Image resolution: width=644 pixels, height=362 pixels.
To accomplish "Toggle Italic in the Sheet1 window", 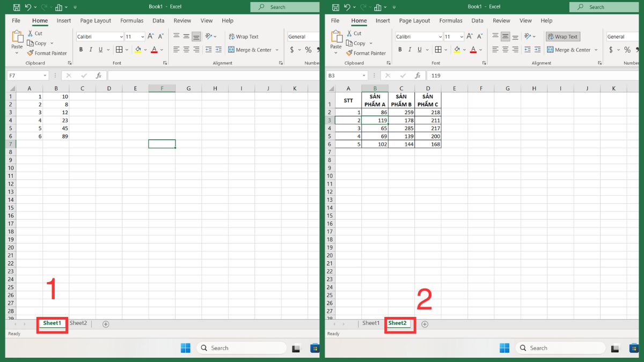I will (x=91, y=49).
